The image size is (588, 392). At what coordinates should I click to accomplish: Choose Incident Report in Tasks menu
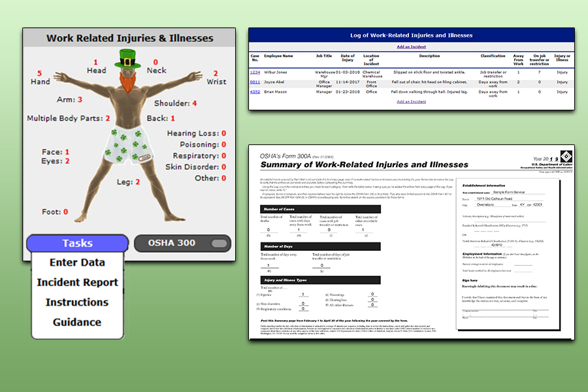[77, 282]
